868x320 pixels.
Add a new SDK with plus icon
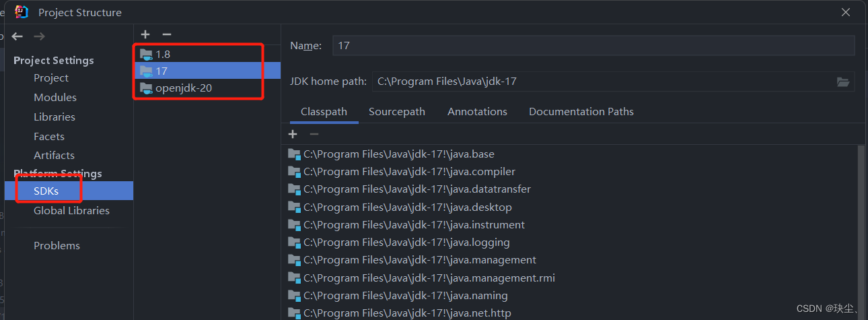(x=145, y=34)
